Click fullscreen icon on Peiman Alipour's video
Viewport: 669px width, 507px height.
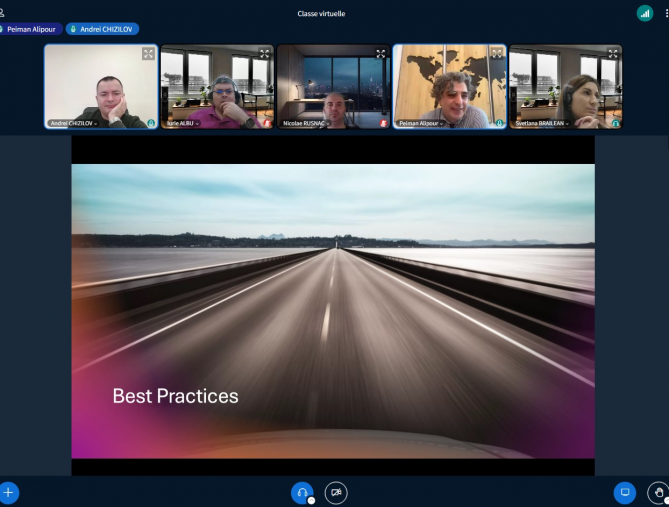coord(496,54)
